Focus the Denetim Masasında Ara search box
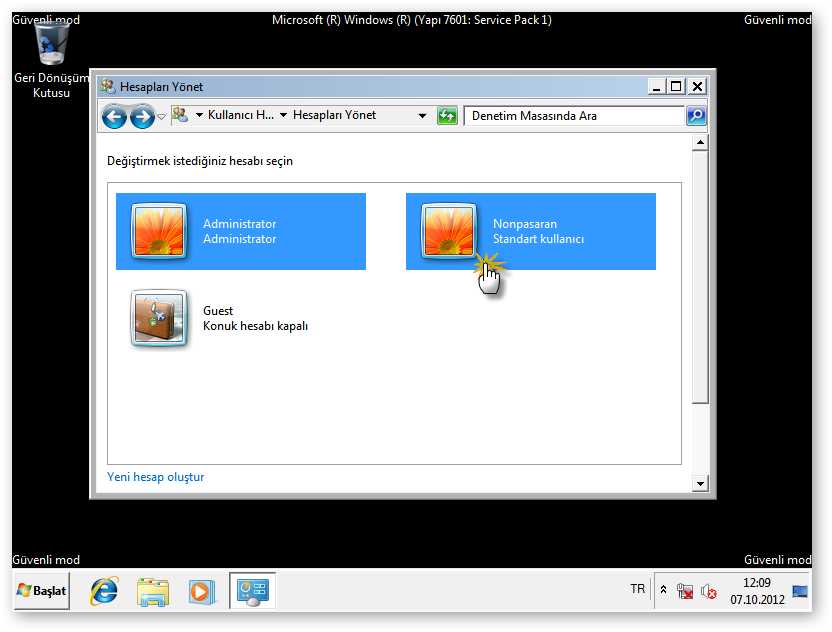The width and height of the screenshot is (832, 632). (x=574, y=116)
